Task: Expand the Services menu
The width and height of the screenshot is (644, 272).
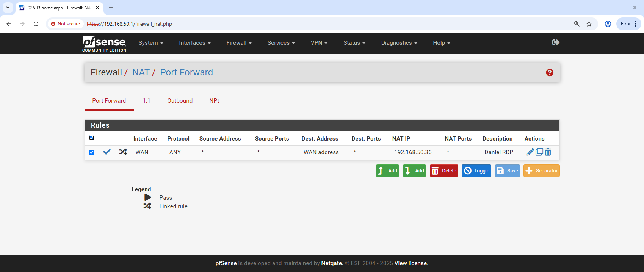Action: click(281, 43)
